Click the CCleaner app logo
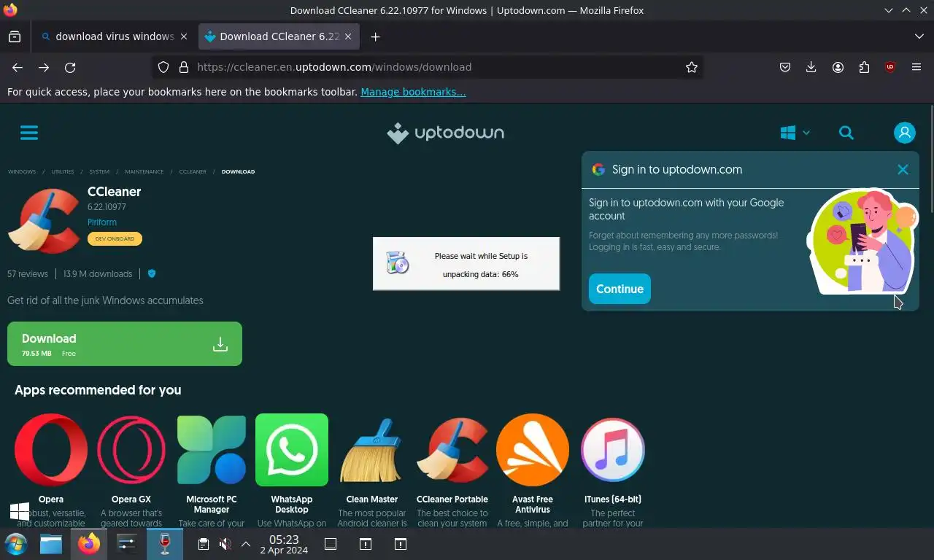 [x=44, y=220]
